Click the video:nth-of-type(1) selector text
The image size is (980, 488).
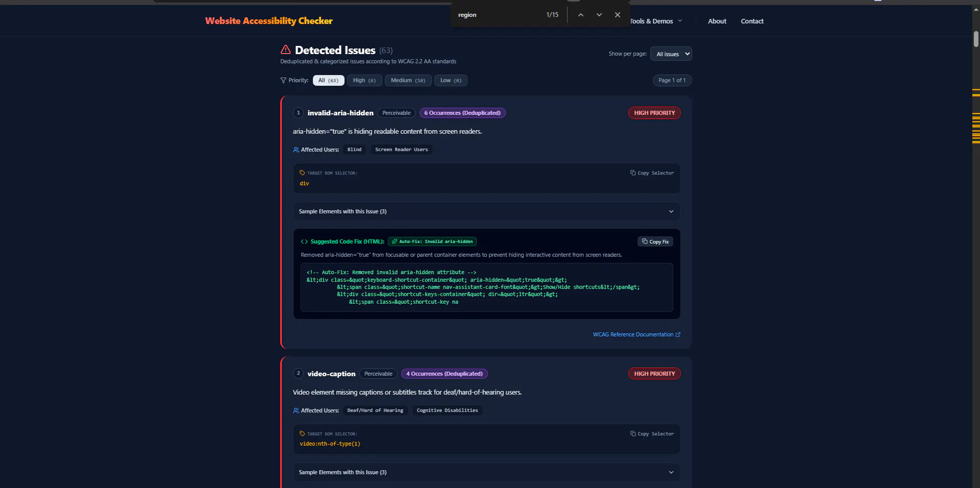tap(330, 444)
